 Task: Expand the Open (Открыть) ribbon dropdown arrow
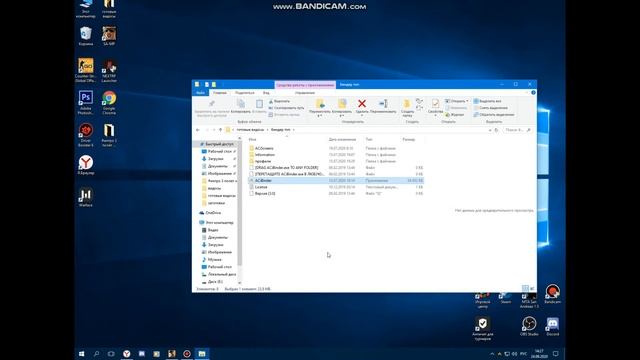467,101
